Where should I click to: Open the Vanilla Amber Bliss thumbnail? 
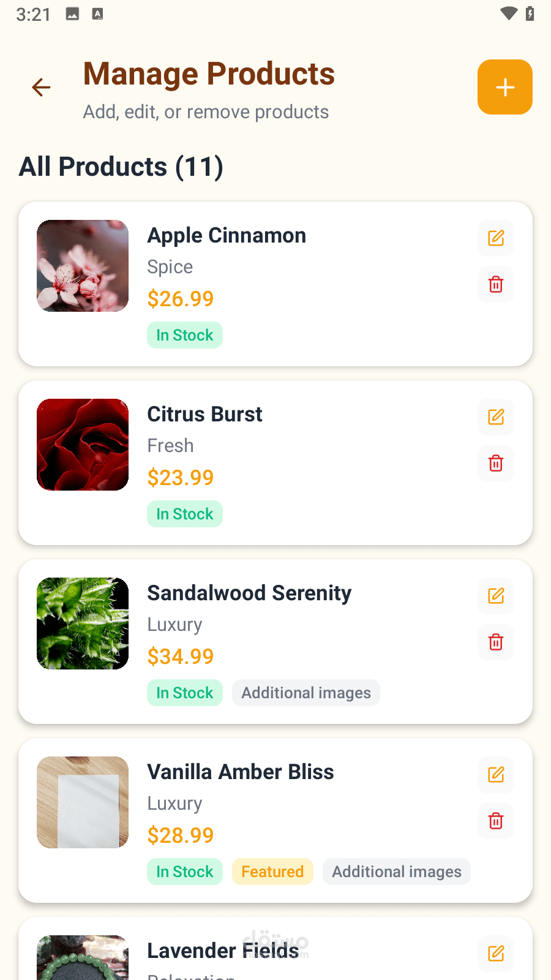[x=83, y=802]
